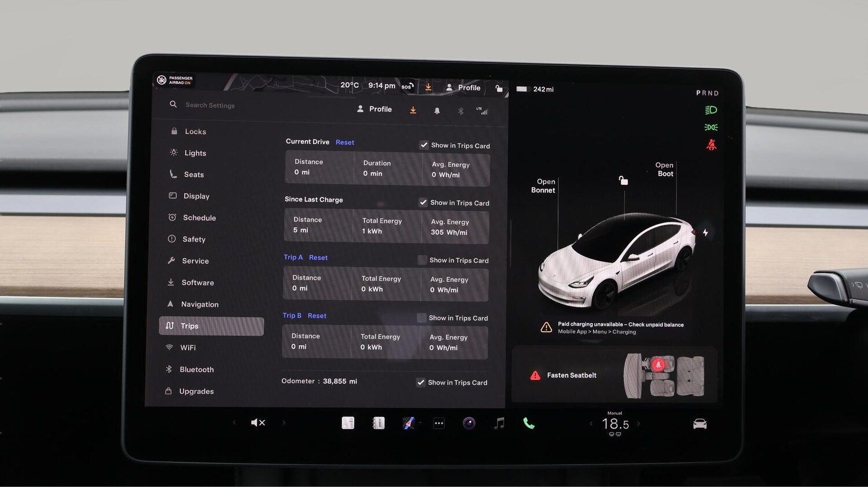Enable Trip B Show in Trips Card
868x487 pixels.
[x=422, y=318]
